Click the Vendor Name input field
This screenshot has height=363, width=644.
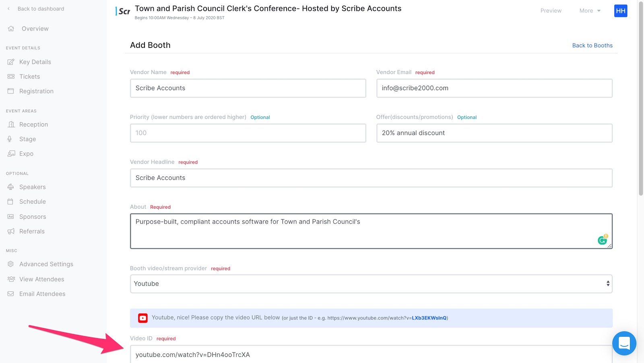248,88
